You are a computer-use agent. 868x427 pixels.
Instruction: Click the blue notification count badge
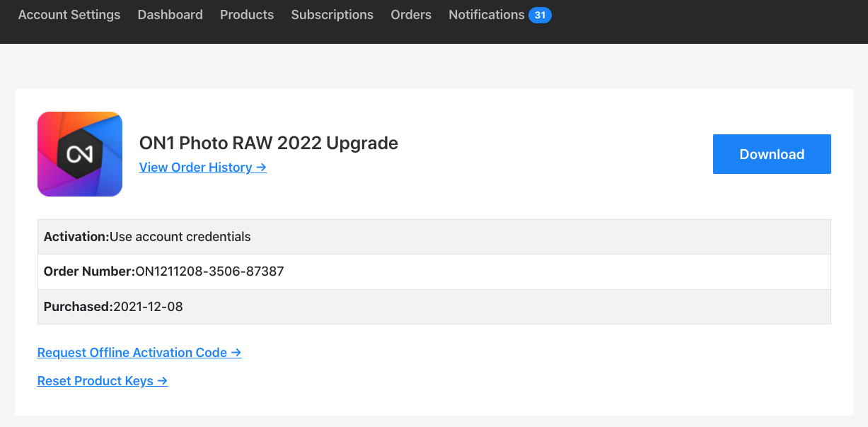point(540,15)
